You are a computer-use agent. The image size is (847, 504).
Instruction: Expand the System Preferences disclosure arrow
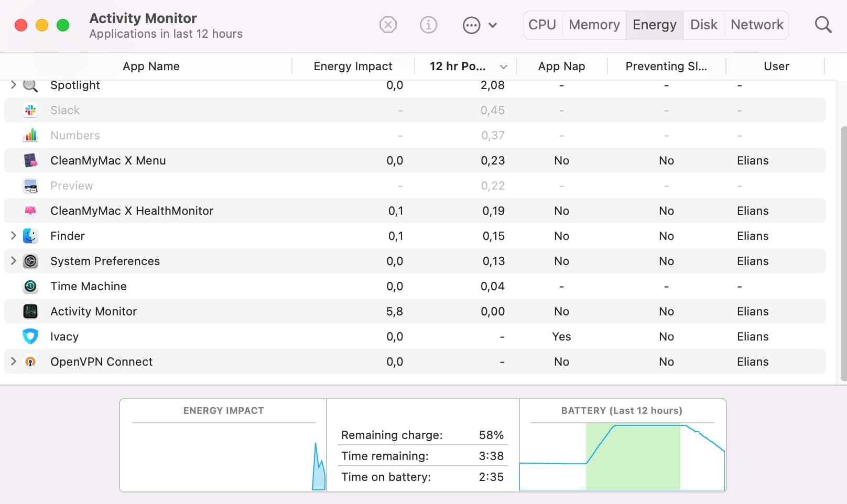[13, 260]
